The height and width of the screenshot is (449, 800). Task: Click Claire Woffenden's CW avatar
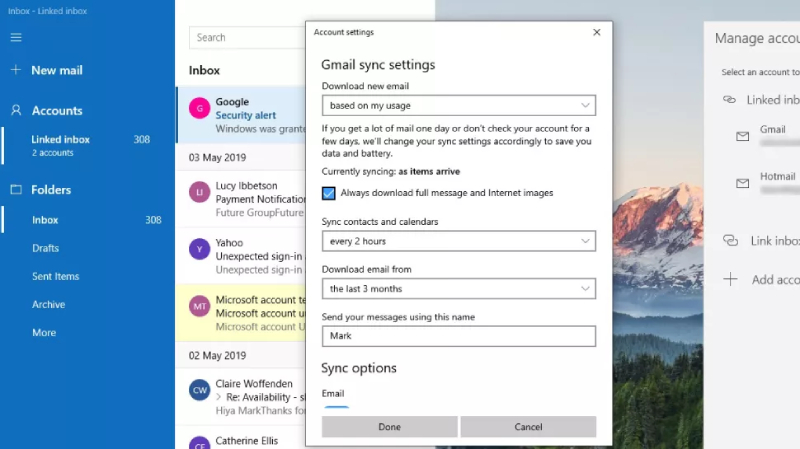coord(199,390)
